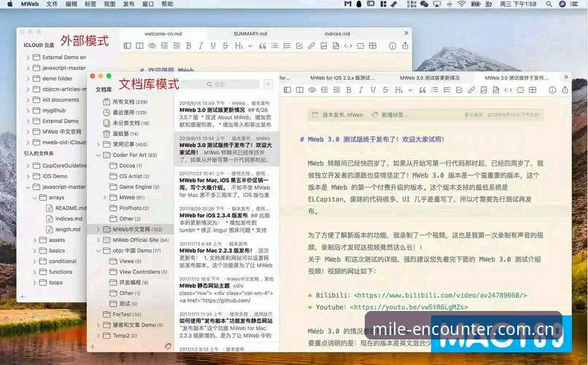The image size is (588, 365).
Task: Toggle split editor view in library-mode window
Action: (300, 90)
